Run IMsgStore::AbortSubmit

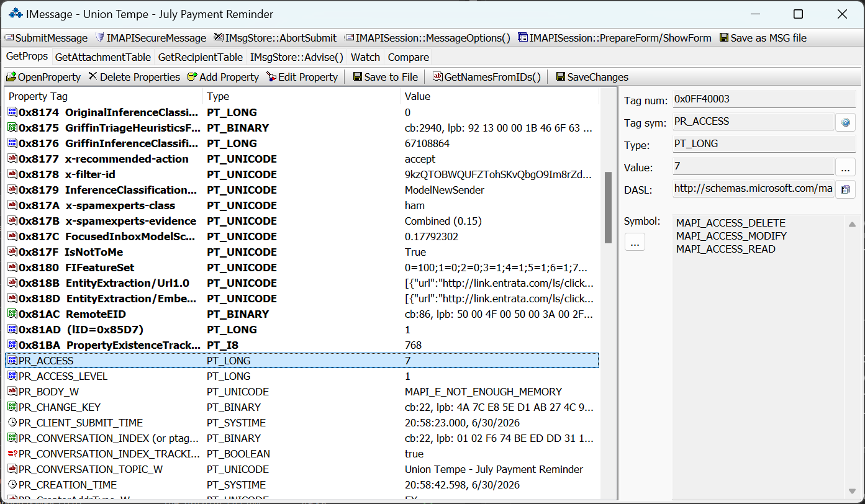[275, 38]
